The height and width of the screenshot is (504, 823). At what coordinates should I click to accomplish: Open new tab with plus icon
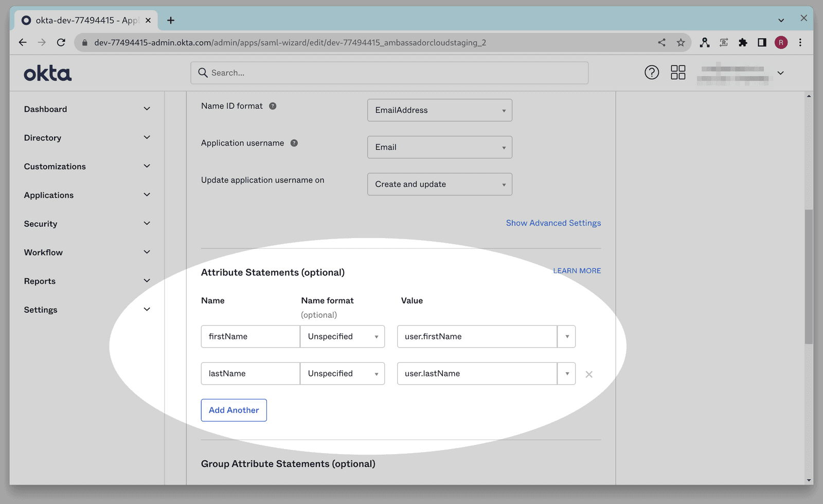coord(171,21)
